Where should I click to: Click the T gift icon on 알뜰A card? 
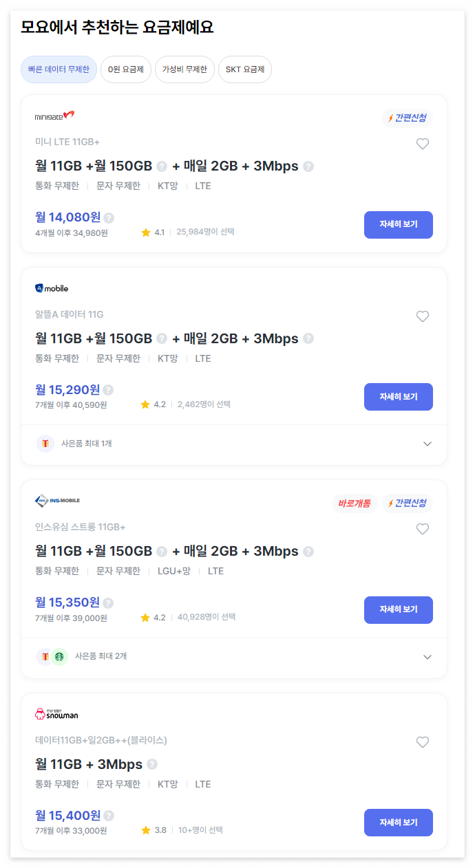pyautogui.click(x=45, y=444)
